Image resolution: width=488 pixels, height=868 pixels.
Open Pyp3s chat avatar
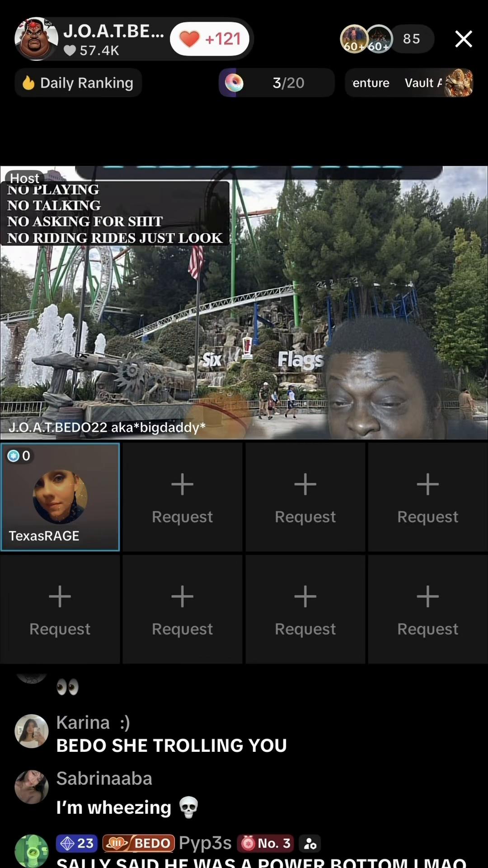point(32,851)
